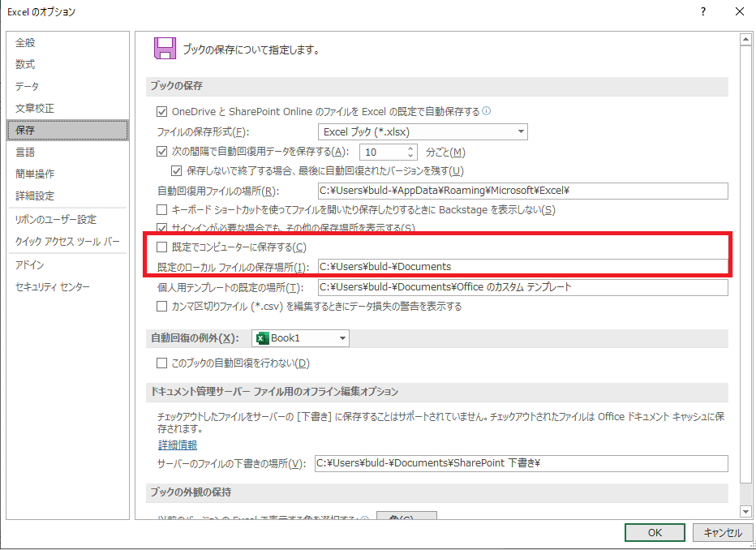This screenshot has height=550, width=756.
Task: Decrease autosave interval with down arrow
Action: coord(410,156)
